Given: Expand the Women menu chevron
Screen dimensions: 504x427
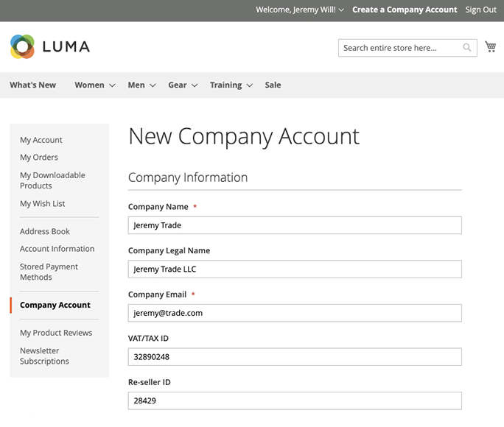Looking at the screenshot, I should (112, 85).
